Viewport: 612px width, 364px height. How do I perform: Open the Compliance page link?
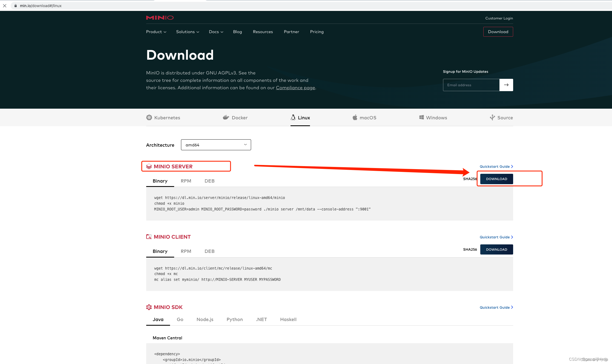[295, 88]
